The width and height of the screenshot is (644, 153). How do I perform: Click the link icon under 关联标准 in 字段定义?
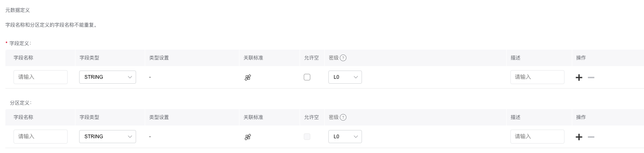point(248,77)
